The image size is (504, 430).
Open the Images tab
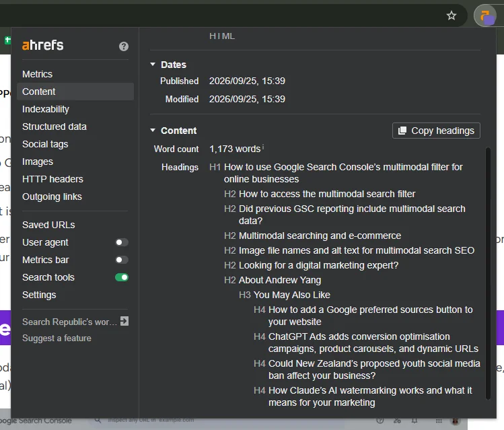(38, 162)
